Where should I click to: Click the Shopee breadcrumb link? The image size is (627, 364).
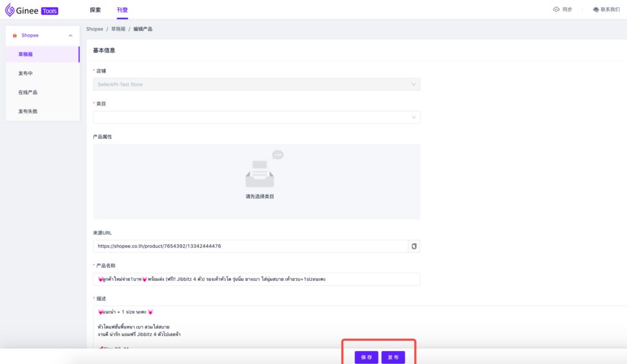(94, 29)
